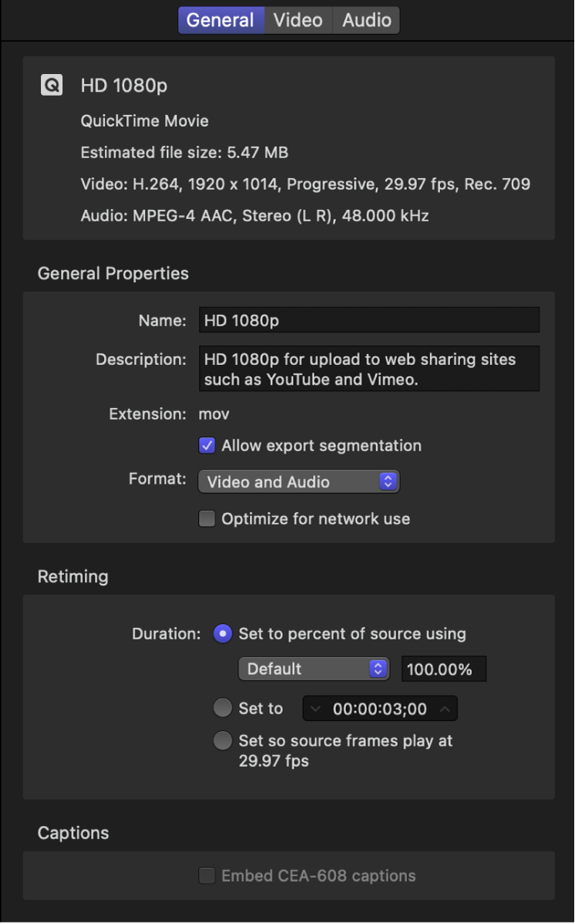Open the Video and Audio format dropdown
Viewport: 575px width, 924px height.
(x=299, y=481)
